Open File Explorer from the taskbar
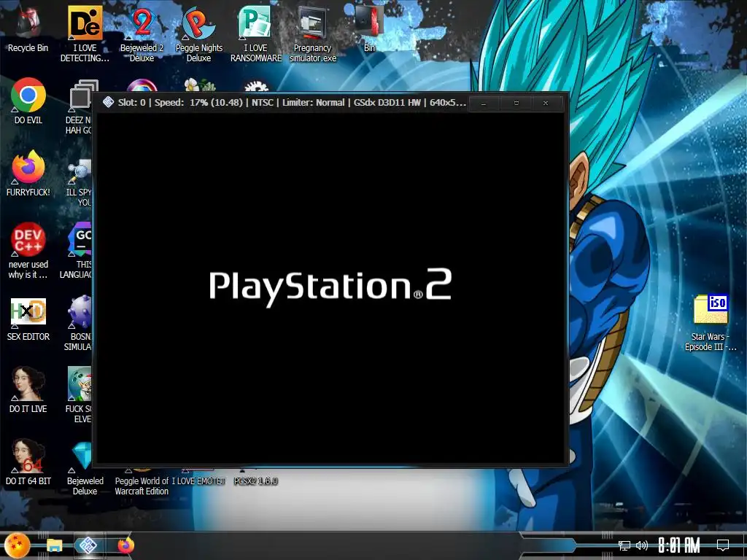 [54, 545]
